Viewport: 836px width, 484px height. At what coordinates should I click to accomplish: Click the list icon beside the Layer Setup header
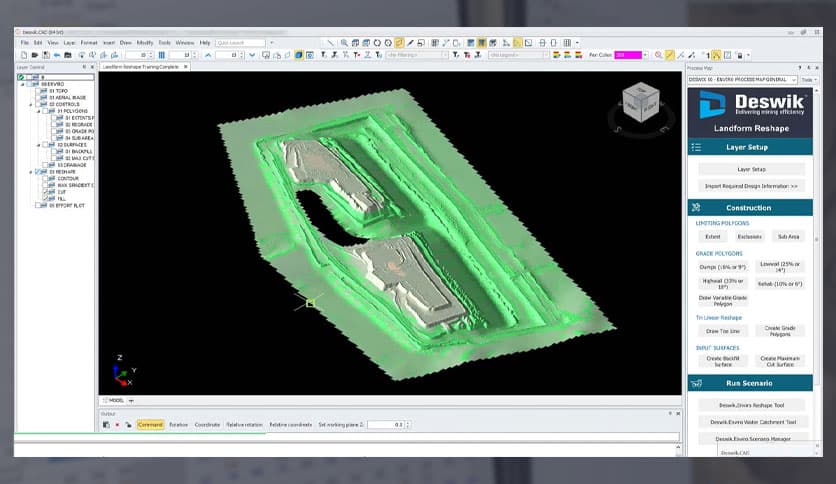697,147
